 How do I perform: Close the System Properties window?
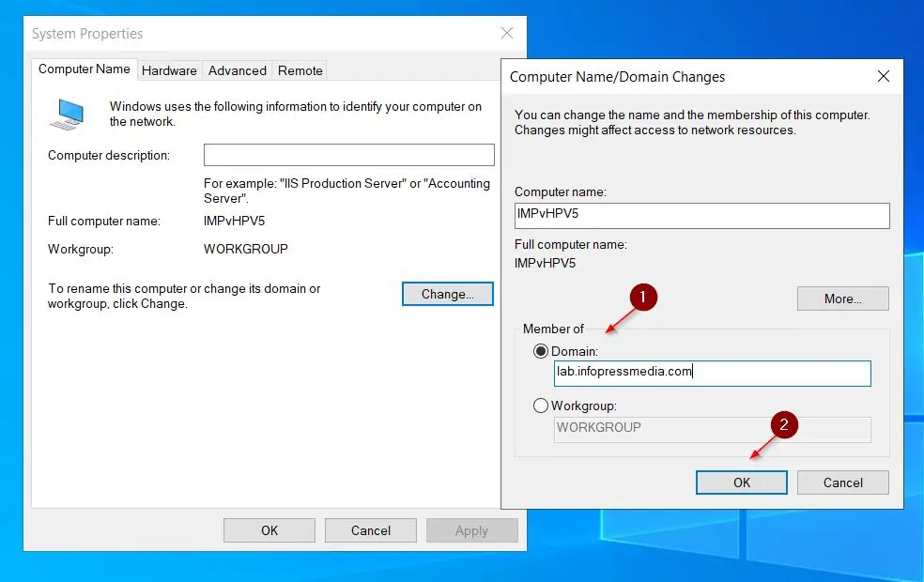[507, 33]
